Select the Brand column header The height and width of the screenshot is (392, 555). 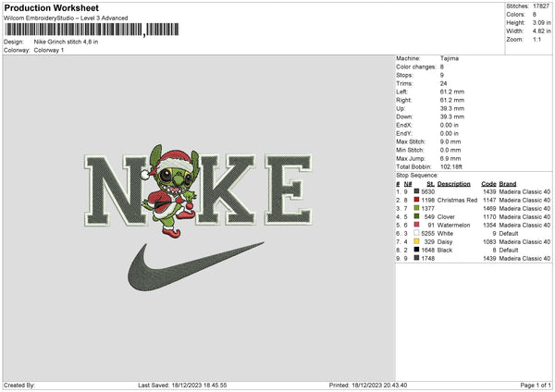coord(508,184)
